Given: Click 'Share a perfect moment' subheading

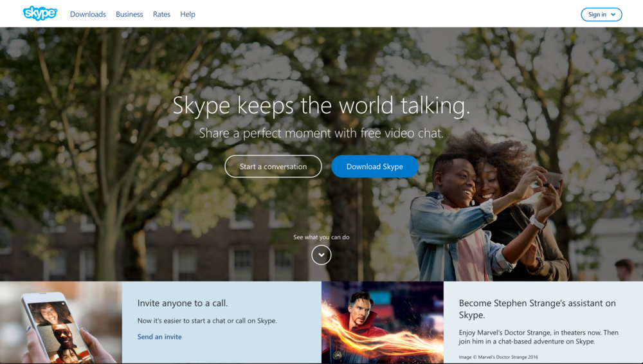Looking at the screenshot, I should click(x=321, y=133).
